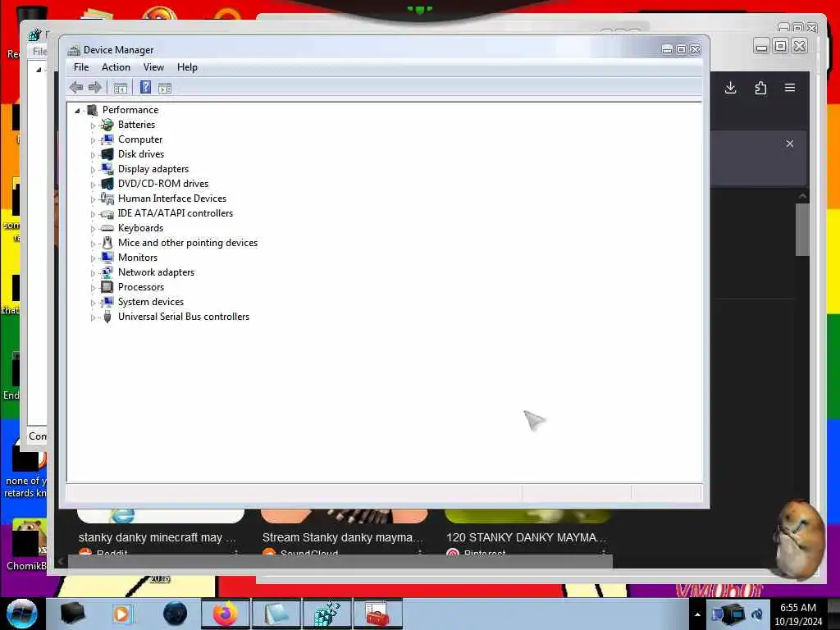The width and height of the screenshot is (840, 630).
Task: Open 'stanky danky minecraft may' result in Firefox
Action: click(x=157, y=537)
